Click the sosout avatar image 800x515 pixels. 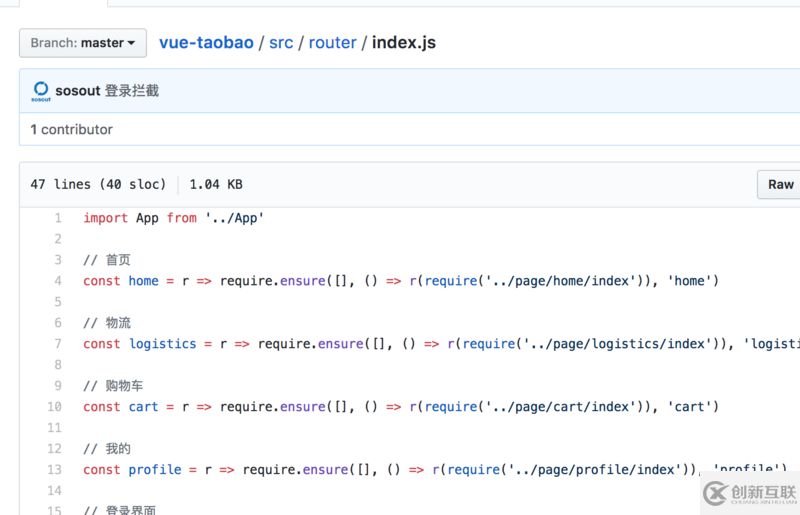click(41, 91)
